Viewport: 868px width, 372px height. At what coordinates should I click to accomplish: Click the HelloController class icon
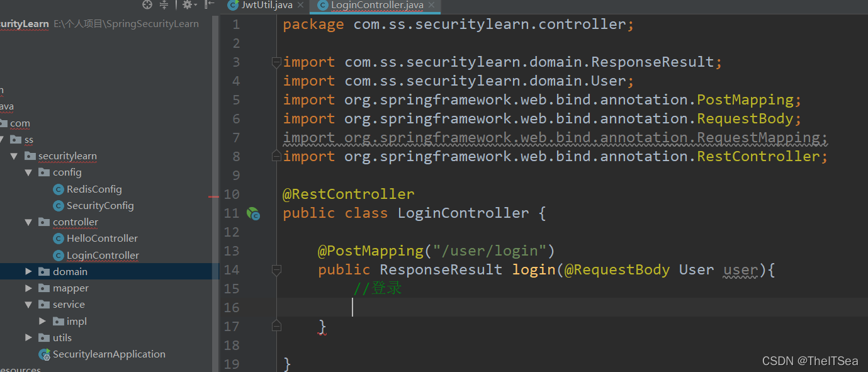[58, 239]
